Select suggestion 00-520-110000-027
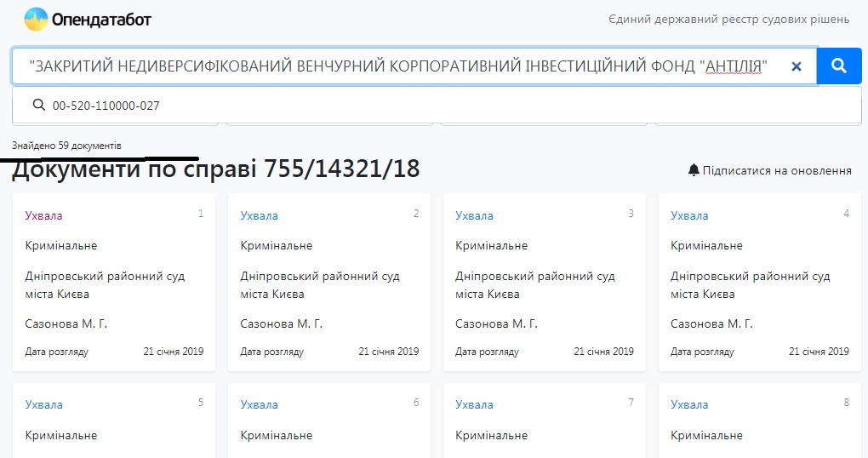Image resolution: width=868 pixels, height=458 pixels. (x=106, y=106)
